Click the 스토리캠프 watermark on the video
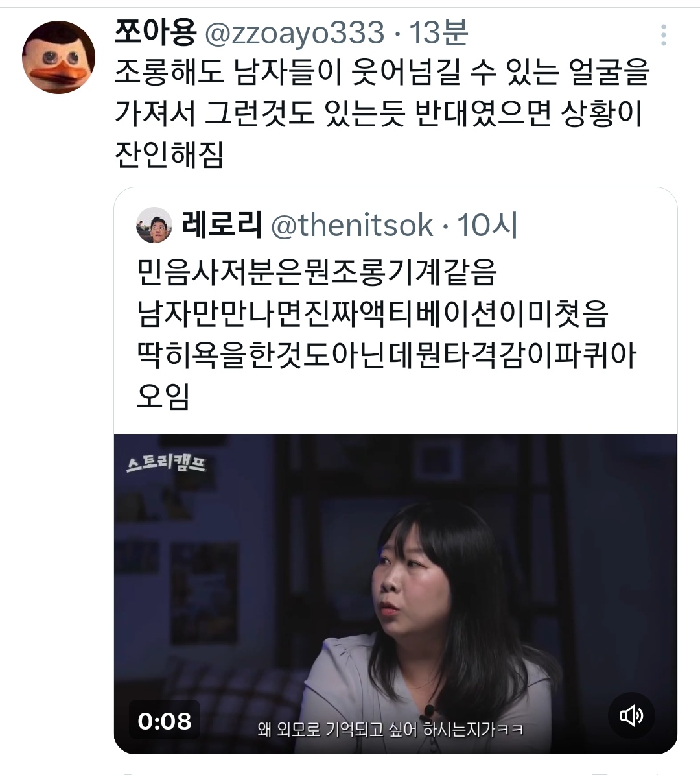Viewport: 700px width, 775px height. (x=166, y=463)
